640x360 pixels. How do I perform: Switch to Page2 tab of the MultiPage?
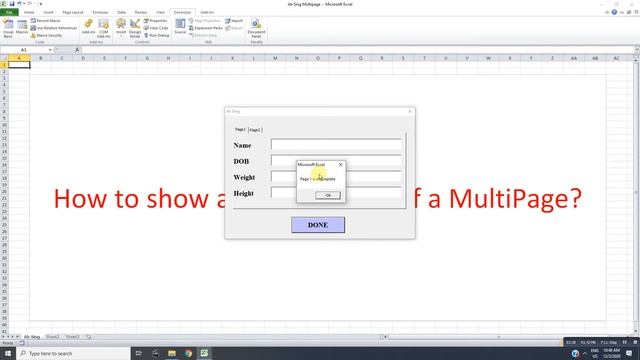point(255,130)
